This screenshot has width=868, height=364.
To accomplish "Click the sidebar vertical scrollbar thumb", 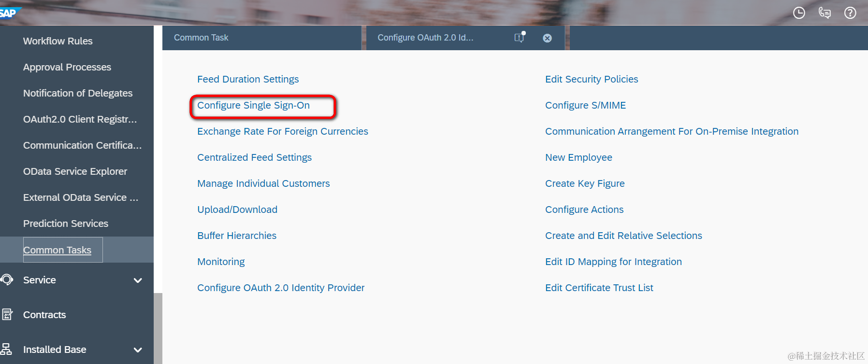I will click(x=158, y=328).
